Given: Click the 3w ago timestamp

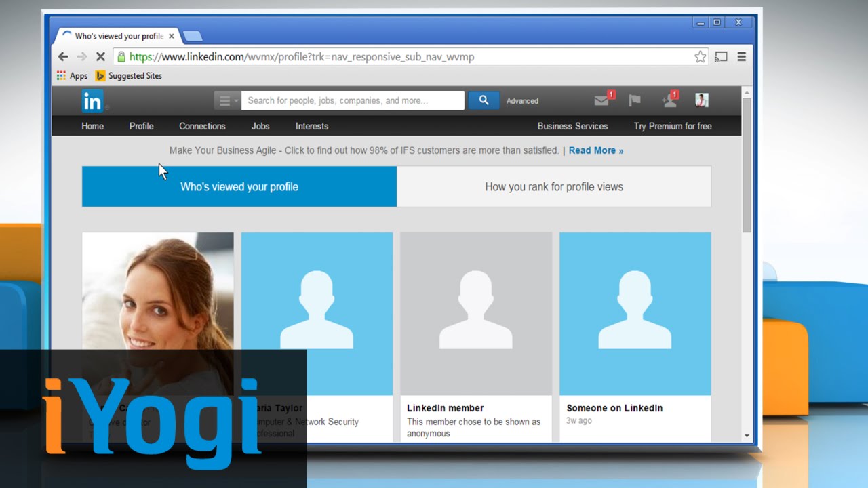Looking at the screenshot, I should click(x=579, y=421).
